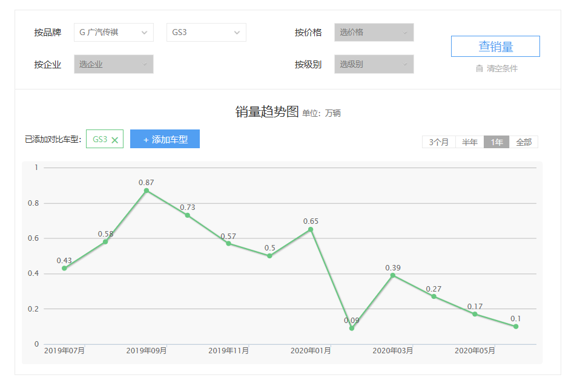Select the active 1年 tab
This screenshot has width=577, height=392.
(x=495, y=142)
